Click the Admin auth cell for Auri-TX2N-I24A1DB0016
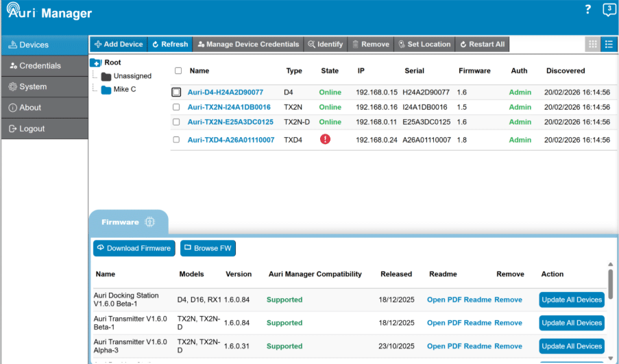Image resolution: width=619 pixels, height=364 pixels. click(520, 108)
